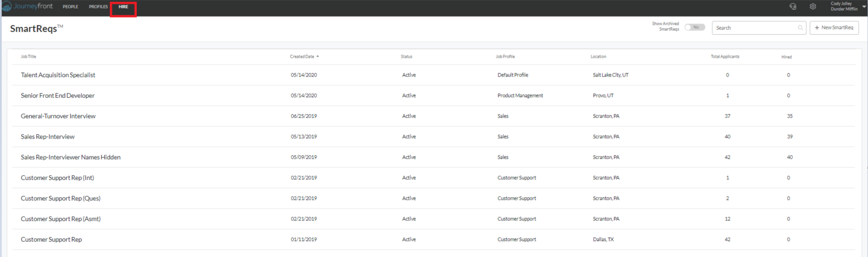
Task: Sort by Created Date column header
Action: tap(302, 57)
